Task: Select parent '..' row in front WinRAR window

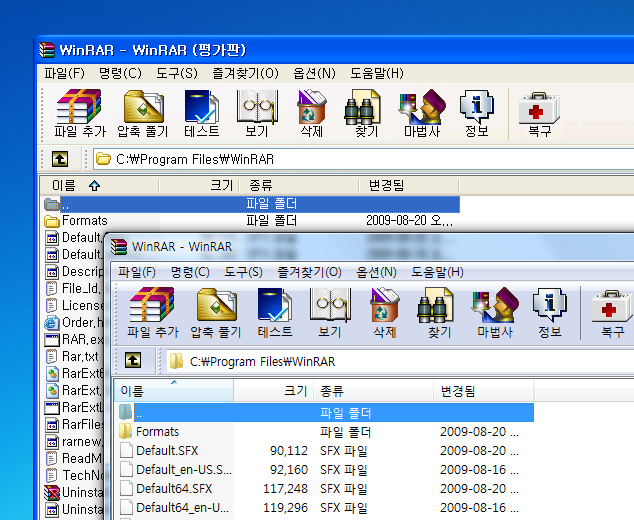Action: [325, 412]
